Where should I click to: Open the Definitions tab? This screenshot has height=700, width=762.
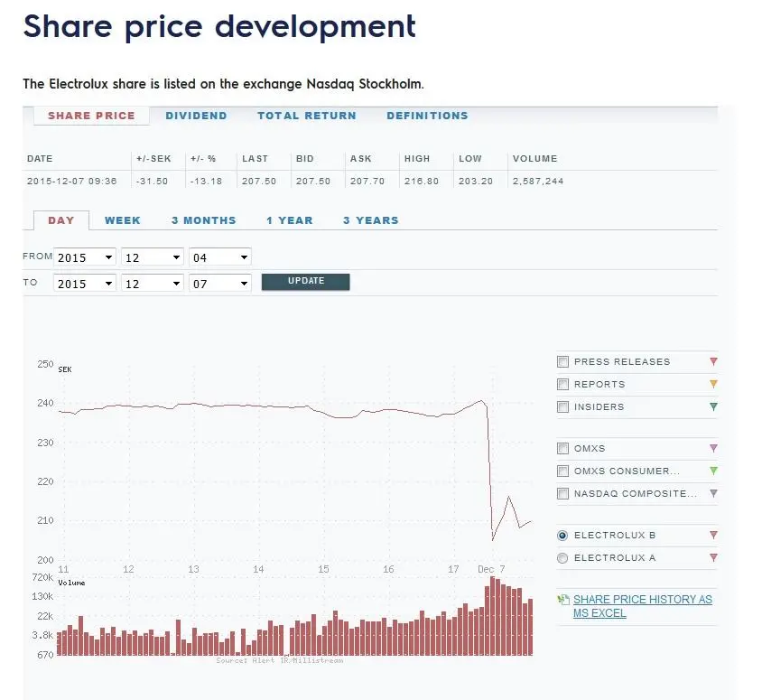(x=427, y=116)
